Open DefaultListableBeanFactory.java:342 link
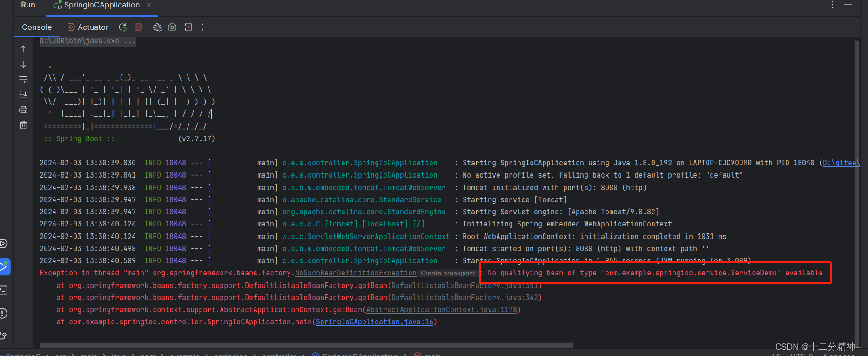 464,297
